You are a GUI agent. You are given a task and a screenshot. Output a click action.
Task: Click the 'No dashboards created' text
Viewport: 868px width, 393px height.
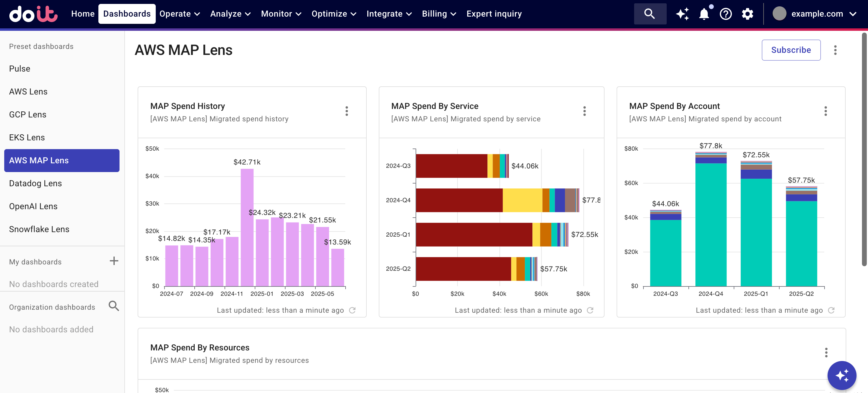pos(54,284)
